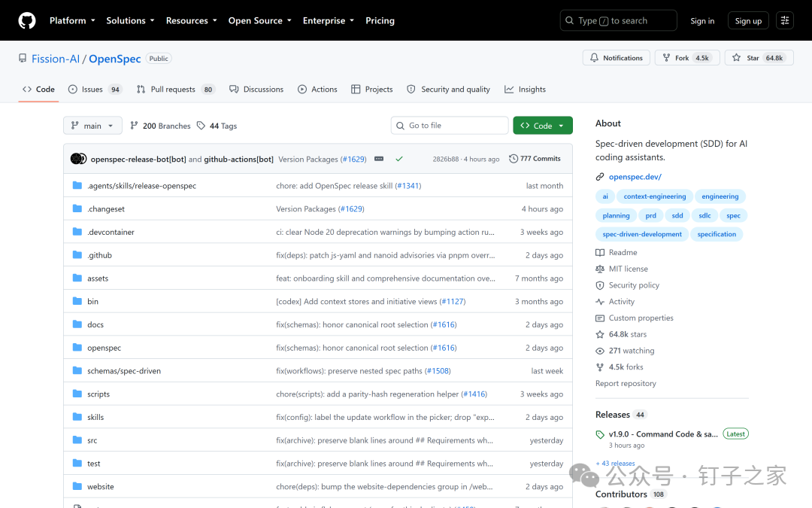Open pull request #1508 link
The height and width of the screenshot is (508, 812).
(438, 370)
